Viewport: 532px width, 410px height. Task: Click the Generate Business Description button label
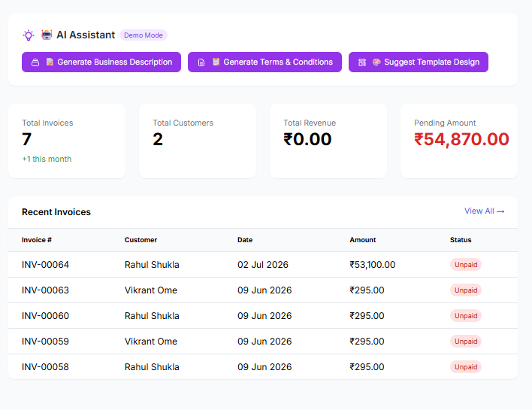tap(115, 62)
